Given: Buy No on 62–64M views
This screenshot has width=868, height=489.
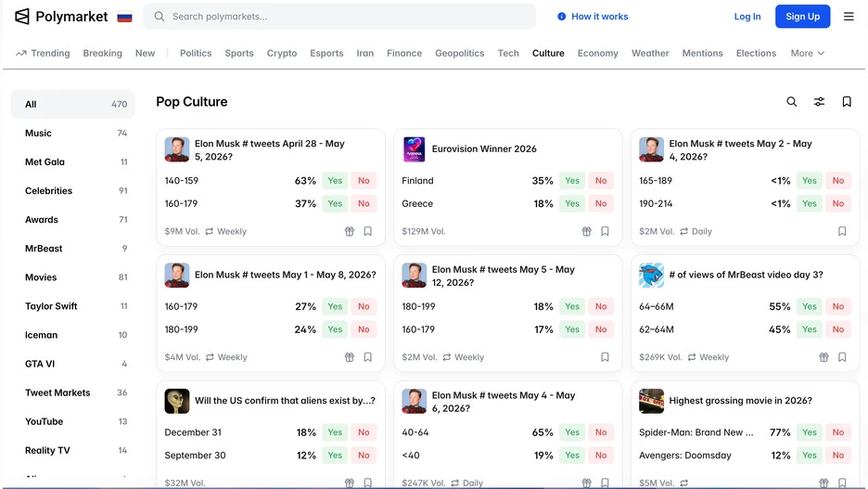Looking at the screenshot, I should [838, 329].
